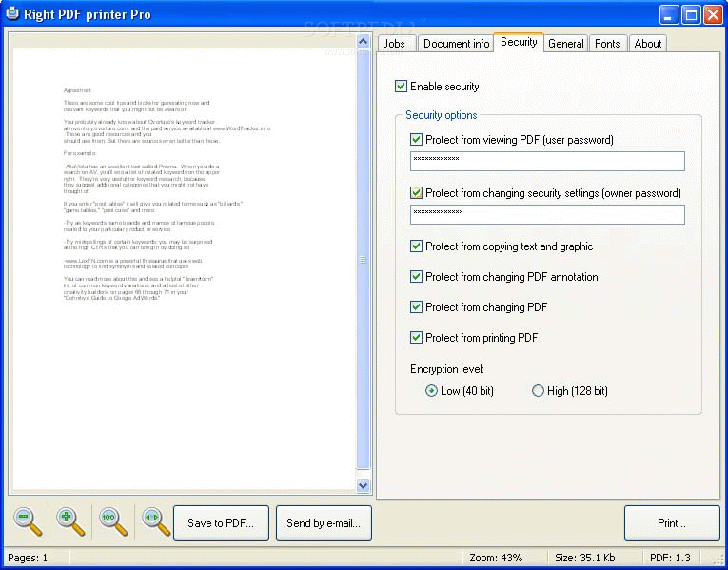Screen dimensions: 728x570
Task: Click the Size: 35.1 Kb status entry
Action: click(584, 558)
